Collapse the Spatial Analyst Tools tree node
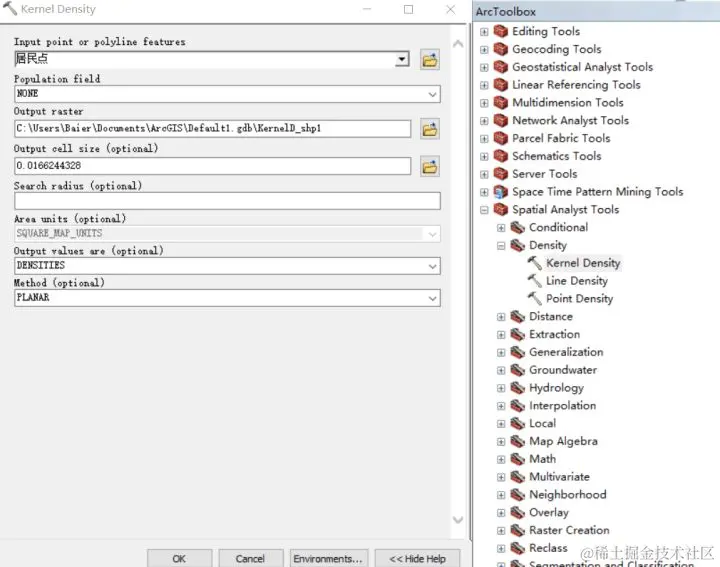Screen dimensions: 720x567 484,210
